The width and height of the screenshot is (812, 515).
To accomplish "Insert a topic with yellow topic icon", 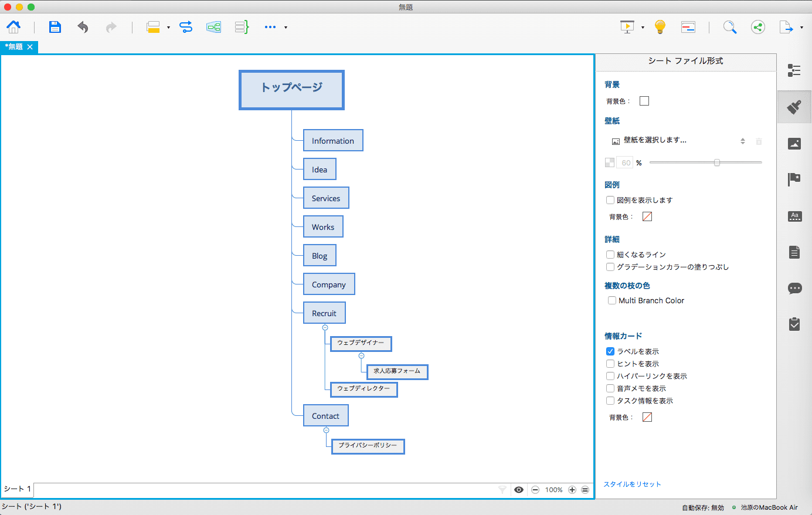I will click(x=153, y=27).
